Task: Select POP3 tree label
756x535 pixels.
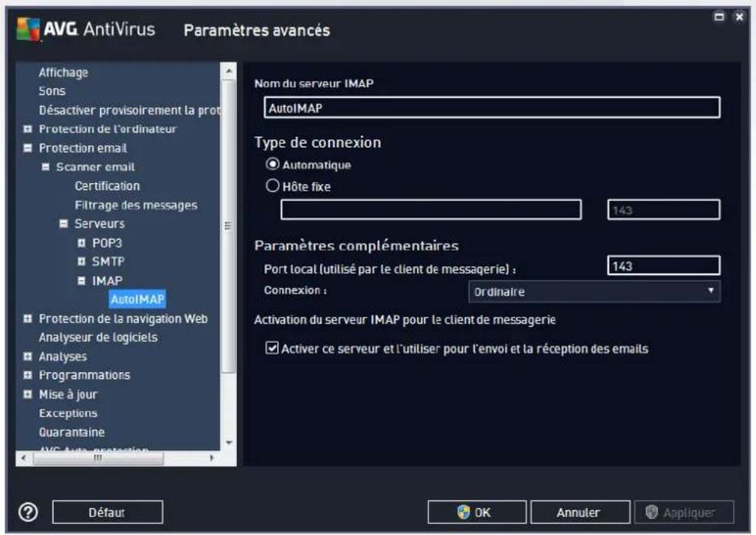Action: tap(107, 243)
